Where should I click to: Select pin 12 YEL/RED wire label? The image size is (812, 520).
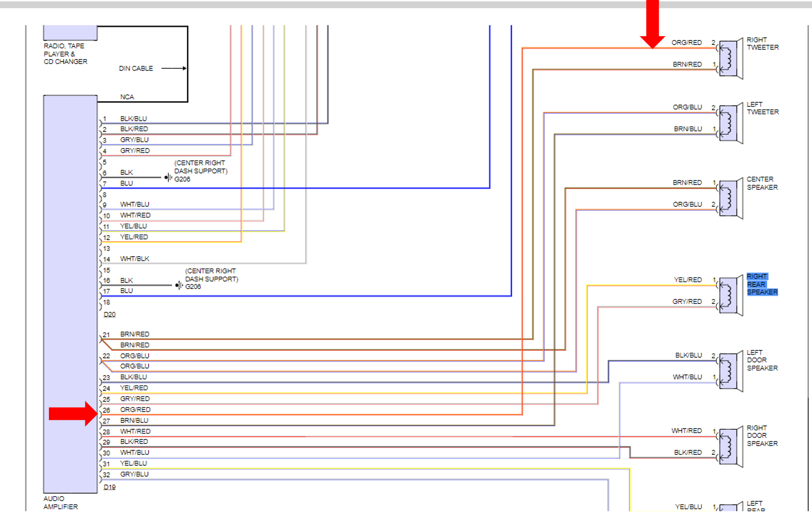(134, 237)
